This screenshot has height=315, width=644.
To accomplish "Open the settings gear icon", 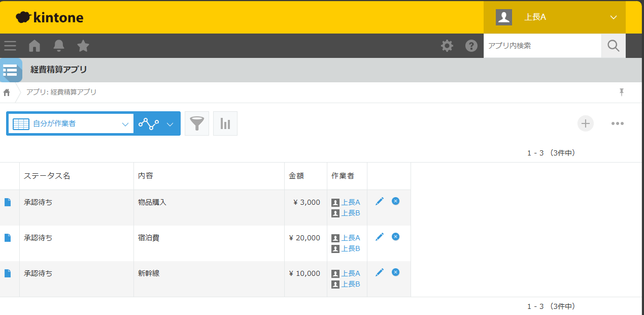I will tap(447, 46).
